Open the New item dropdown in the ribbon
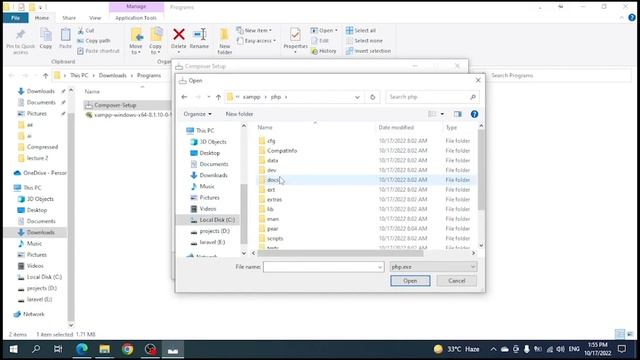640x360 pixels. coord(254,31)
